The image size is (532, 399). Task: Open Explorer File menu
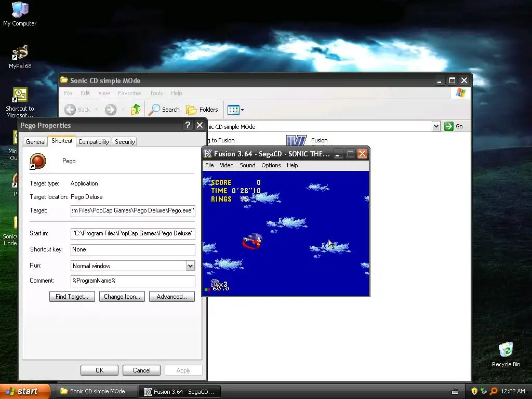pos(68,93)
